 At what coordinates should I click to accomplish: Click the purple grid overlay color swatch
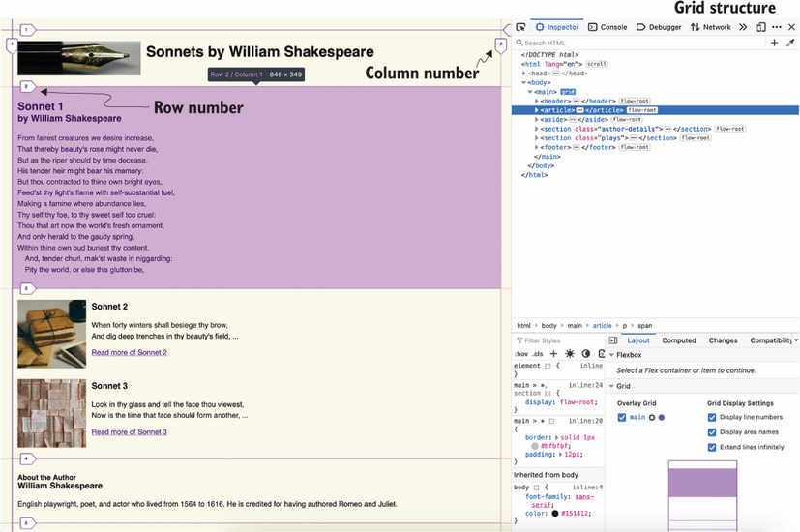[662, 417]
